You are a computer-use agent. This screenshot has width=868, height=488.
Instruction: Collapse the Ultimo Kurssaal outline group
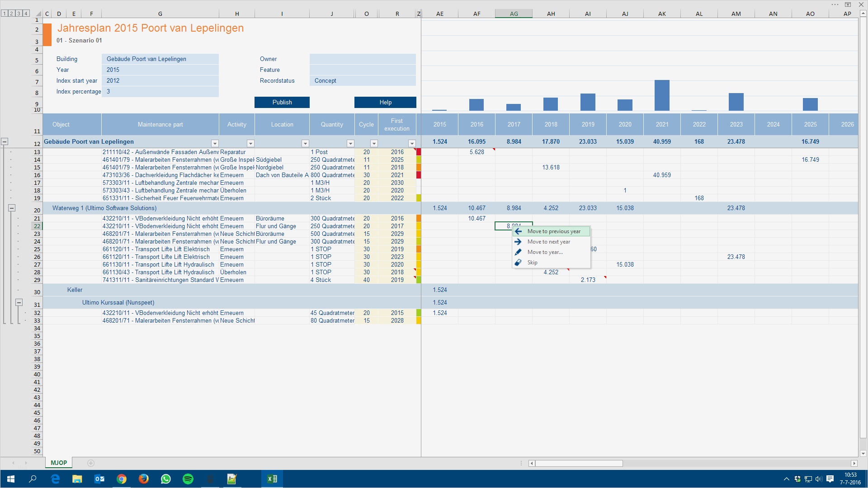pos(19,302)
